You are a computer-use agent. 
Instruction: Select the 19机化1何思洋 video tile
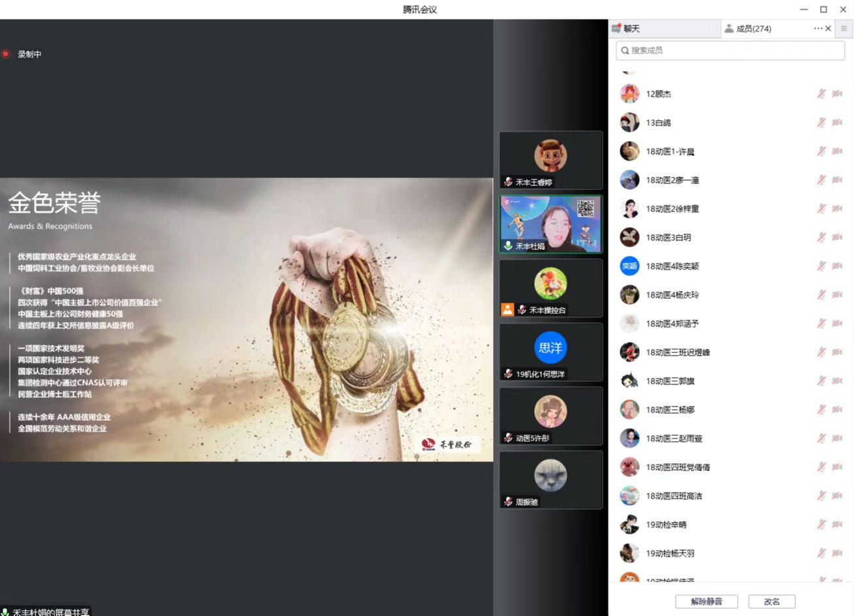[550, 352]
